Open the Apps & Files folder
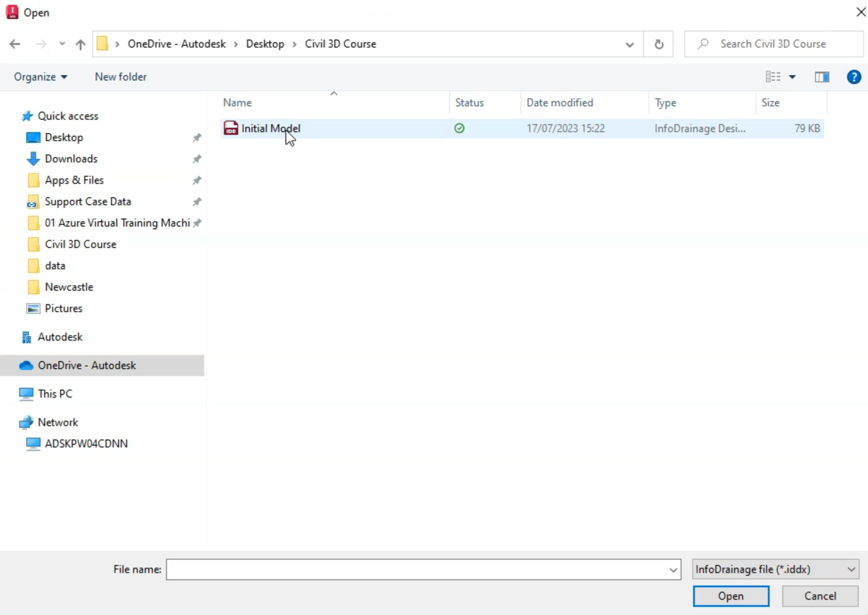Viewport: 868px width, 615px height. click(x=74, y=180)
